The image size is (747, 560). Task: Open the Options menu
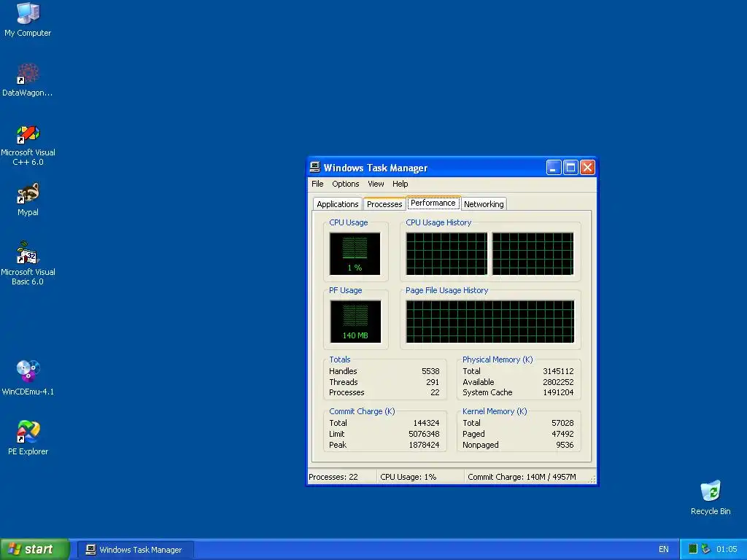[x=345, y=184]
